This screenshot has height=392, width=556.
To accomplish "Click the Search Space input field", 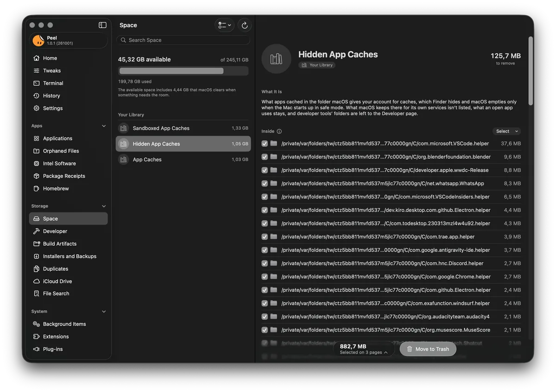I will [x=183, y=40].
